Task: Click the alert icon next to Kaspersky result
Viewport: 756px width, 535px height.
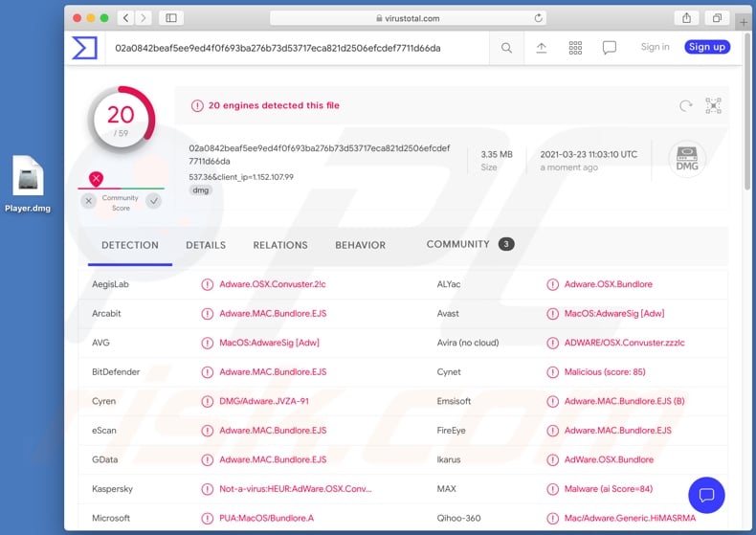Action: coord(208,489)
